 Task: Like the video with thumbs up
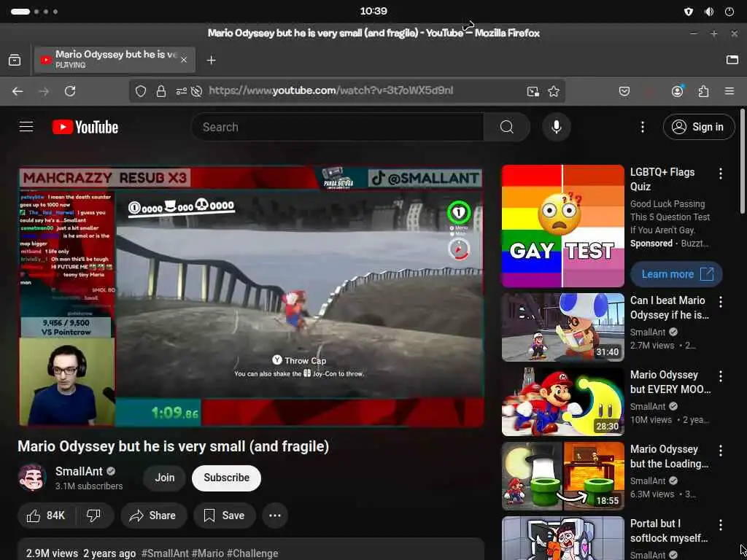[x=46, y=516]
